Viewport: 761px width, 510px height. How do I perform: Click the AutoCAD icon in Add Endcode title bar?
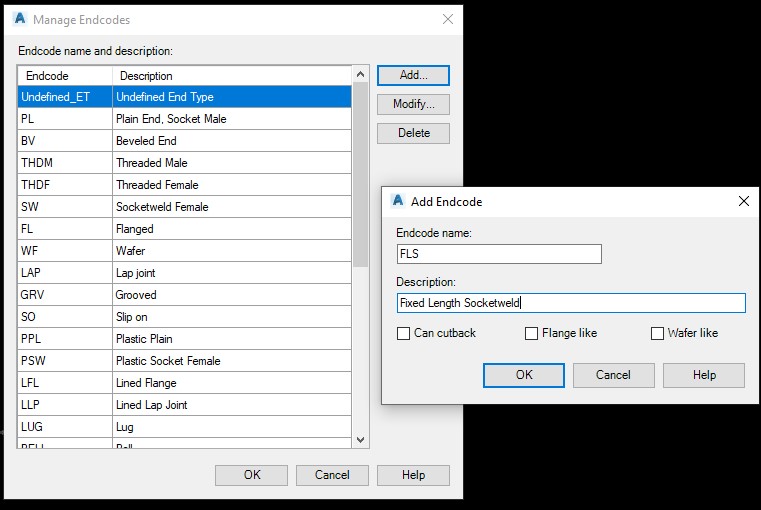click(x=397, y=201)
